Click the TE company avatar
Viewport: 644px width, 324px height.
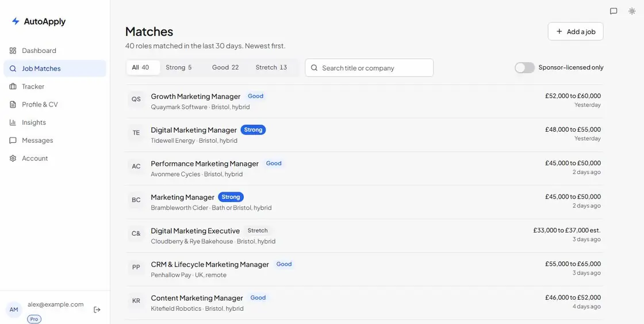(x=136, y=133)
